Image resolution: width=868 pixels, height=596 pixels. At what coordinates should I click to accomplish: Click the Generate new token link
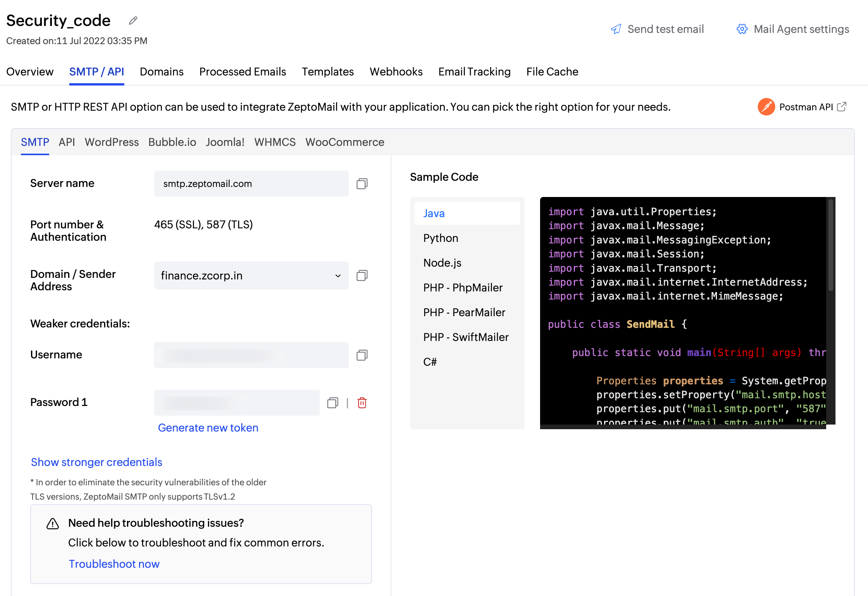[x=208, y=428]
